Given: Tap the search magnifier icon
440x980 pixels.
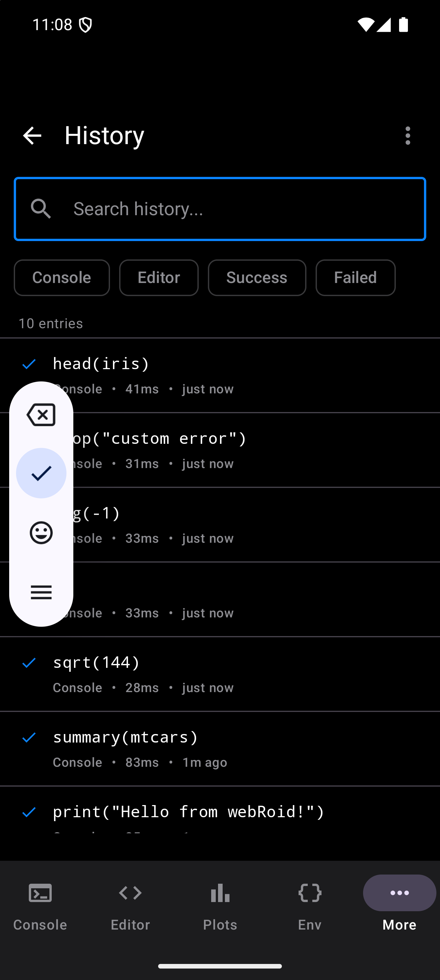Looking at the screenshot, I should tap(41, 209).
